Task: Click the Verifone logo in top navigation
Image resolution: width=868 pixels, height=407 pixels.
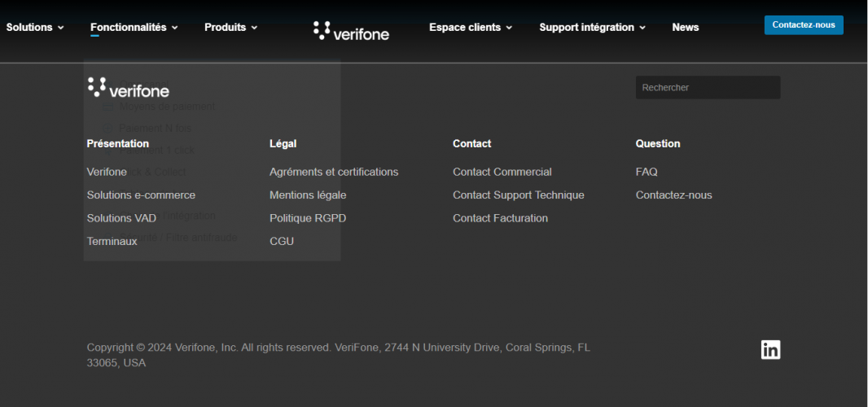Action: [351, 31]
